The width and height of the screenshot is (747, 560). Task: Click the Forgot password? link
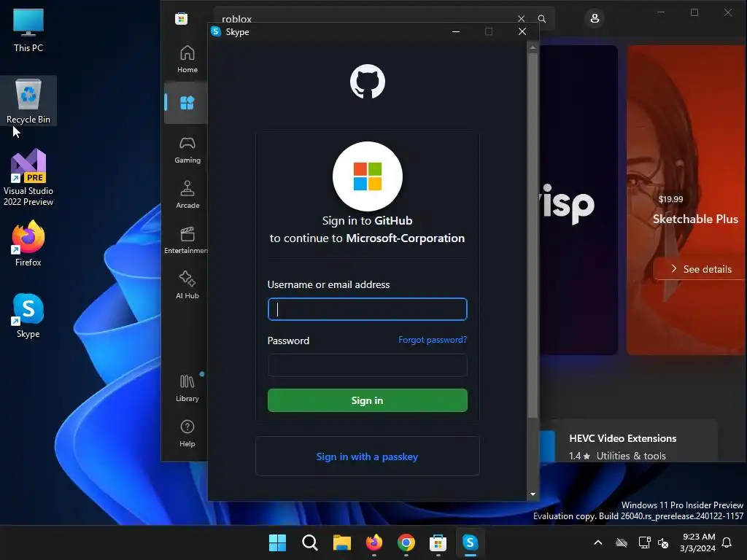pos(433,340)
